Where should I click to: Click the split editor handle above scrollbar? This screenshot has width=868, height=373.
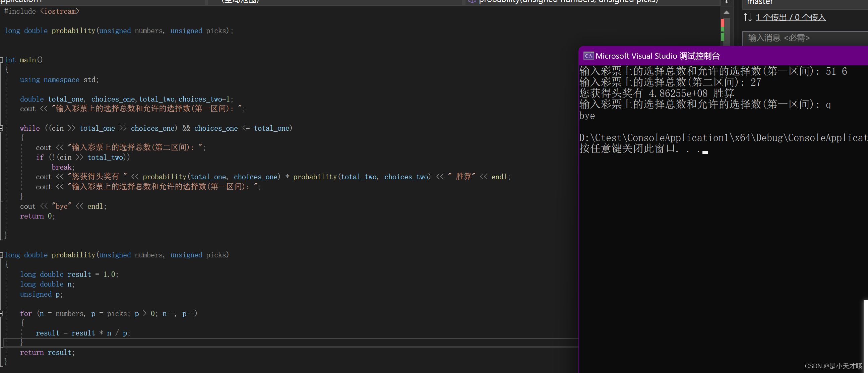pos(727,2)
